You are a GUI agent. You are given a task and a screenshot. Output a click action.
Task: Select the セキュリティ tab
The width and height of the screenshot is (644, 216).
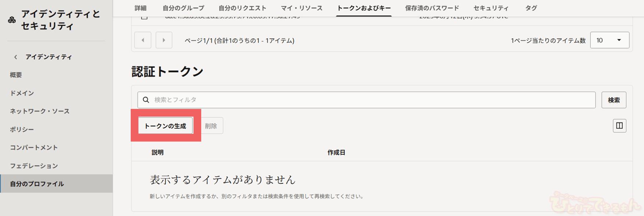coord(491,8)
